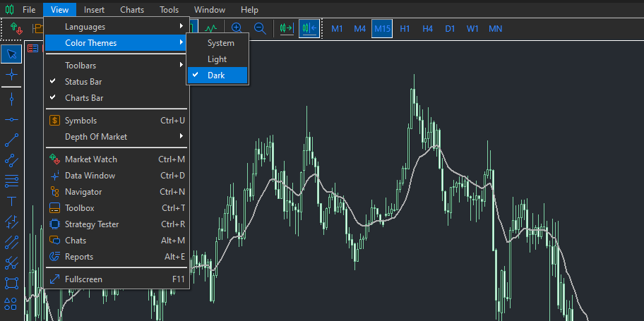Open the shapes tool group
Screen dimensions: 644x321
coord(11,304)
